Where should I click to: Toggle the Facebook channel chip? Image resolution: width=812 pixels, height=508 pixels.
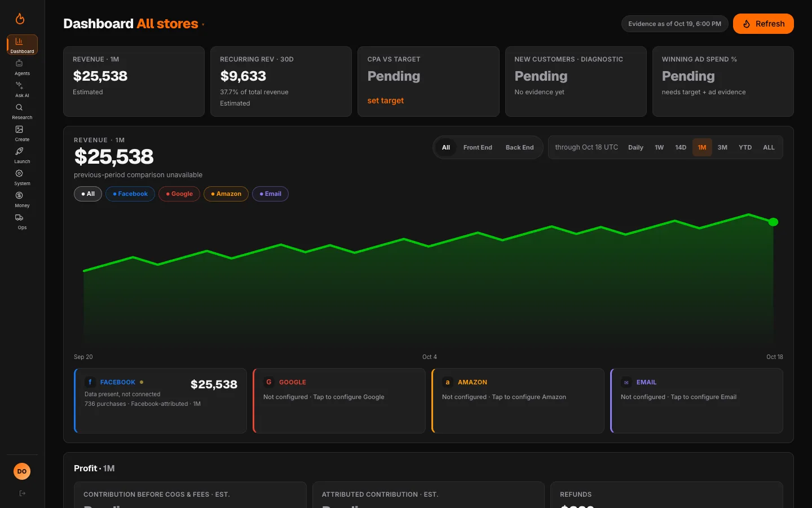(x=130, y=194)
